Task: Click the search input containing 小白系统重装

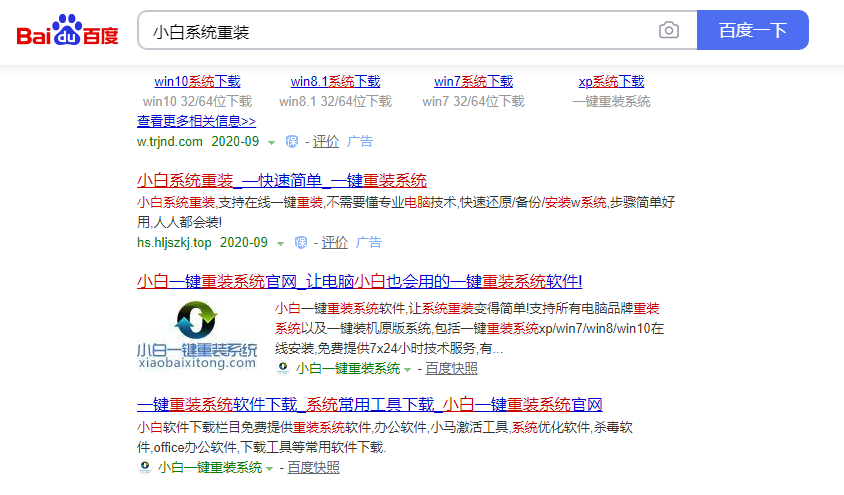Action: (400, 31)
